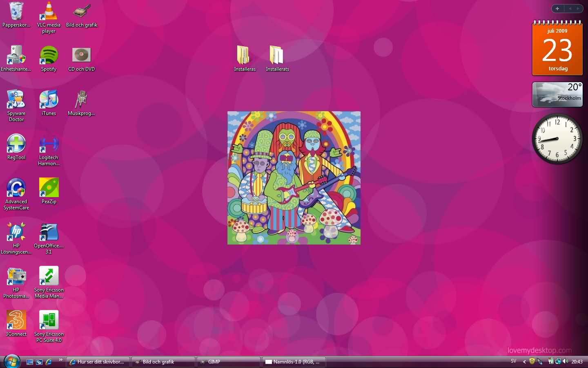Click the sidebar previous gadgets arrow
This screenshot has height=368, width=588.
570,9
